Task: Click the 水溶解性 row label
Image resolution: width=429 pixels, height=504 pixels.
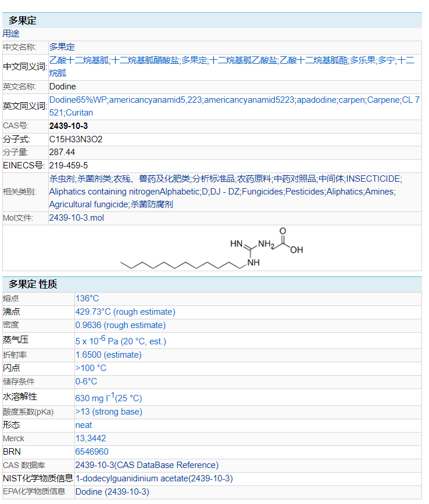Action: click(x=20, y=397)
